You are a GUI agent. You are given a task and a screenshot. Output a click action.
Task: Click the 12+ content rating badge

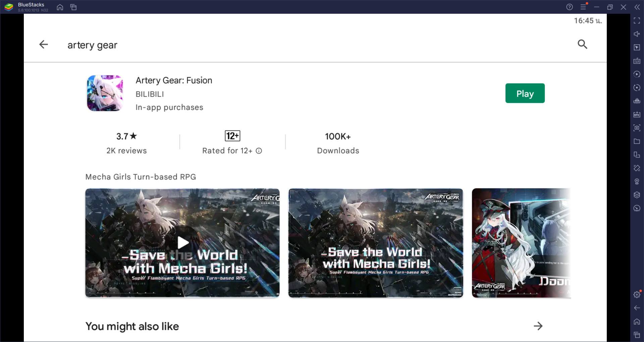tap(232, 136)
